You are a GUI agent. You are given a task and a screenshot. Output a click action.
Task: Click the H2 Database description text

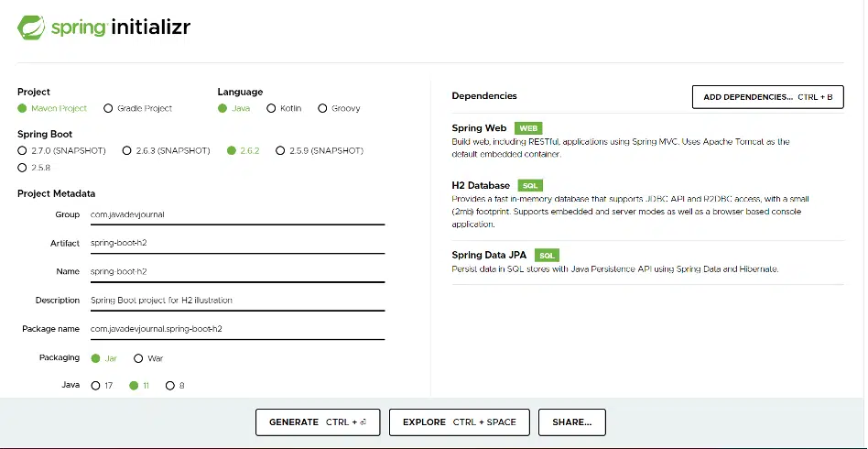631,211
